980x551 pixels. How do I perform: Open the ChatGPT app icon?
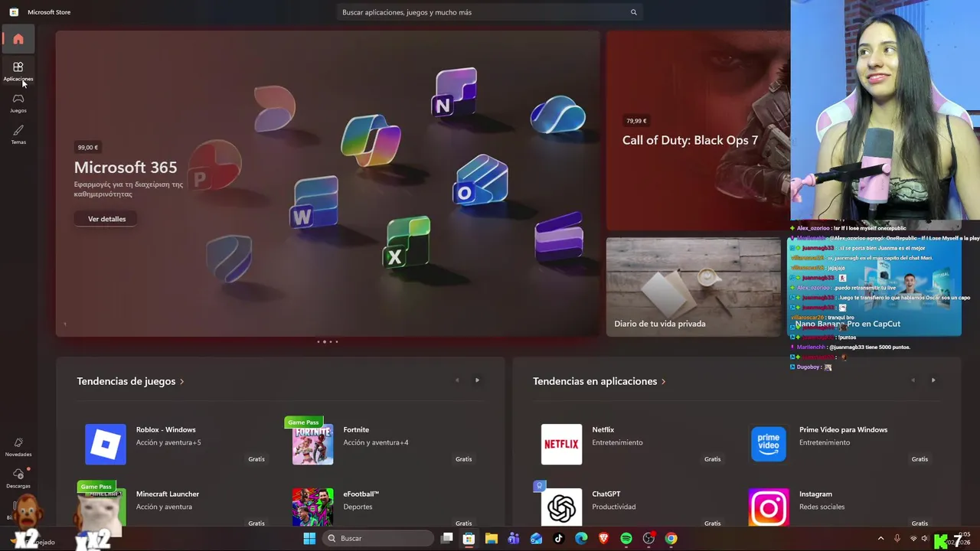pyautogui.click(x=561, y=507)
